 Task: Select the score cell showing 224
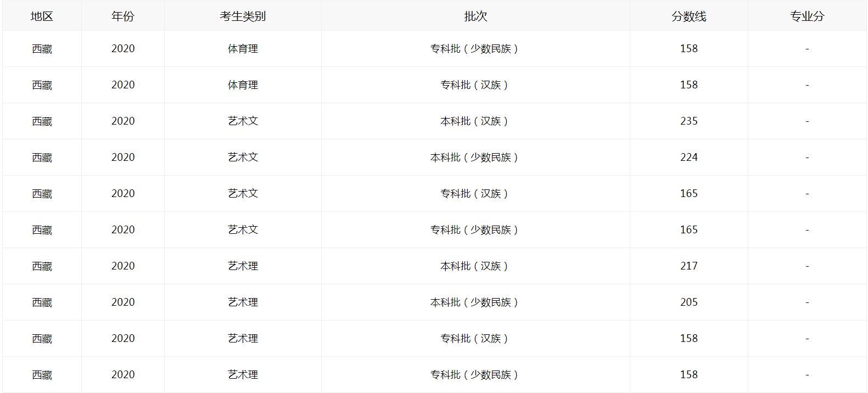[x=688, y=158]
